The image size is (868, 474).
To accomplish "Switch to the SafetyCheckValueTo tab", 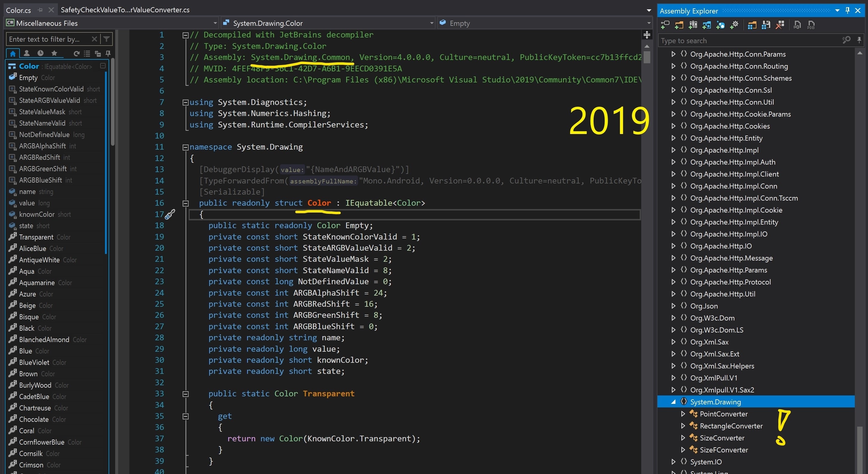I will click(125, 10).
